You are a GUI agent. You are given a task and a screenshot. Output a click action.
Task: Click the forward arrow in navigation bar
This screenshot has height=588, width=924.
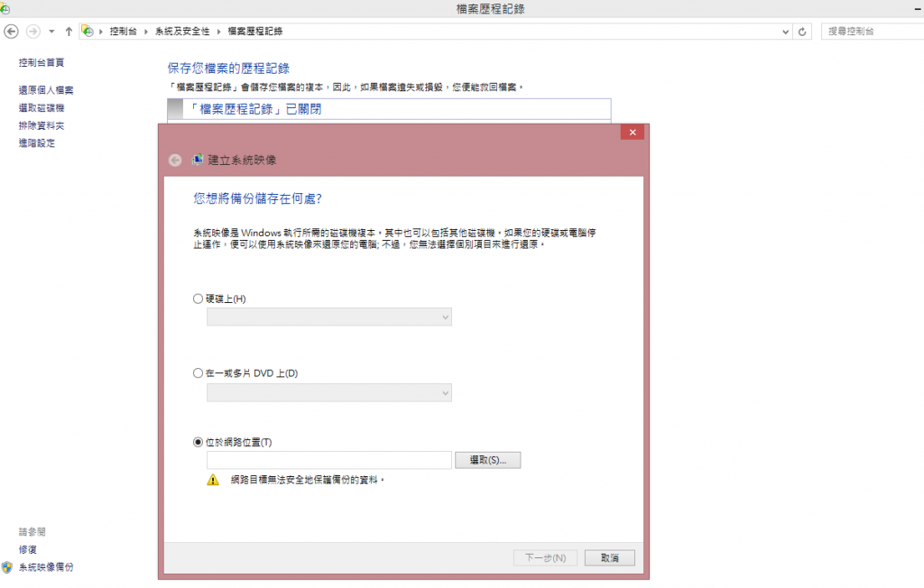[x=33, y=32]
